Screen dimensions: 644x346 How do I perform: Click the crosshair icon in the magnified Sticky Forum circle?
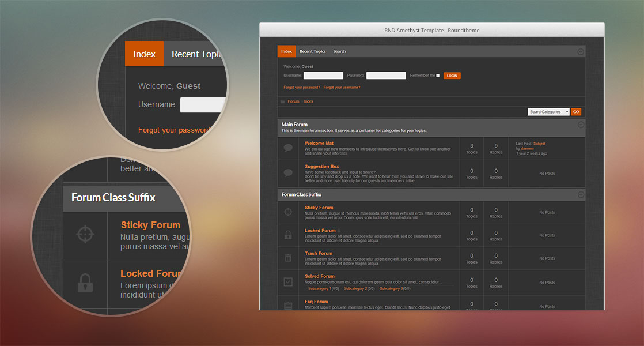tap(85, 234)
